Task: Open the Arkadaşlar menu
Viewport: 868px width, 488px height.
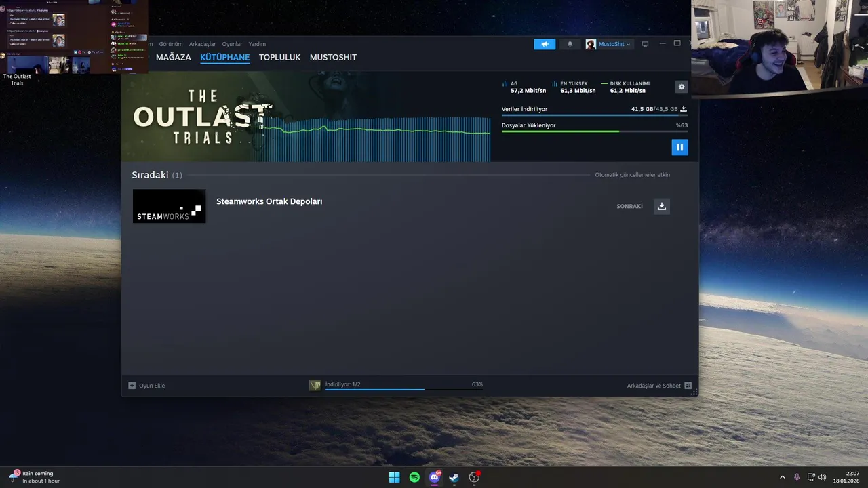Action: pos(202,44)
